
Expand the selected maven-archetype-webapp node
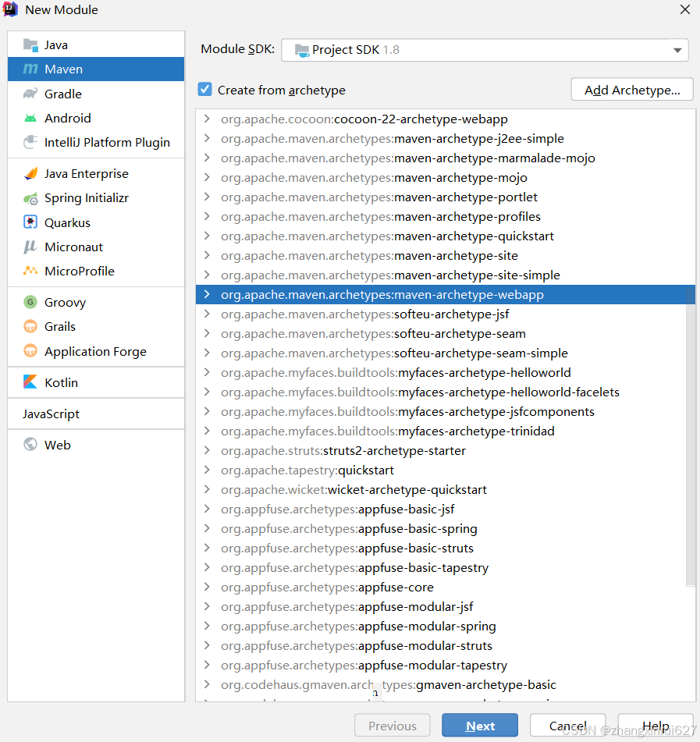tap(207, 294)
